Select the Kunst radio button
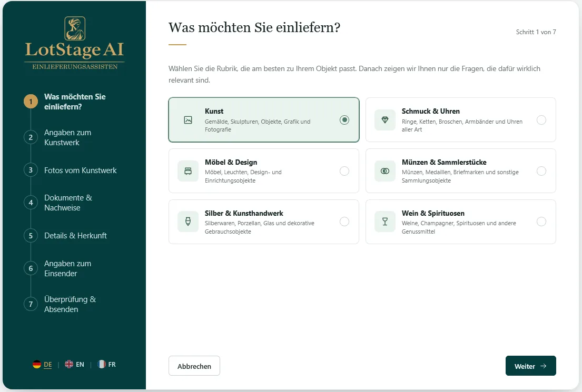The width and height of the screenshot is (582, 392). (344, 120)
